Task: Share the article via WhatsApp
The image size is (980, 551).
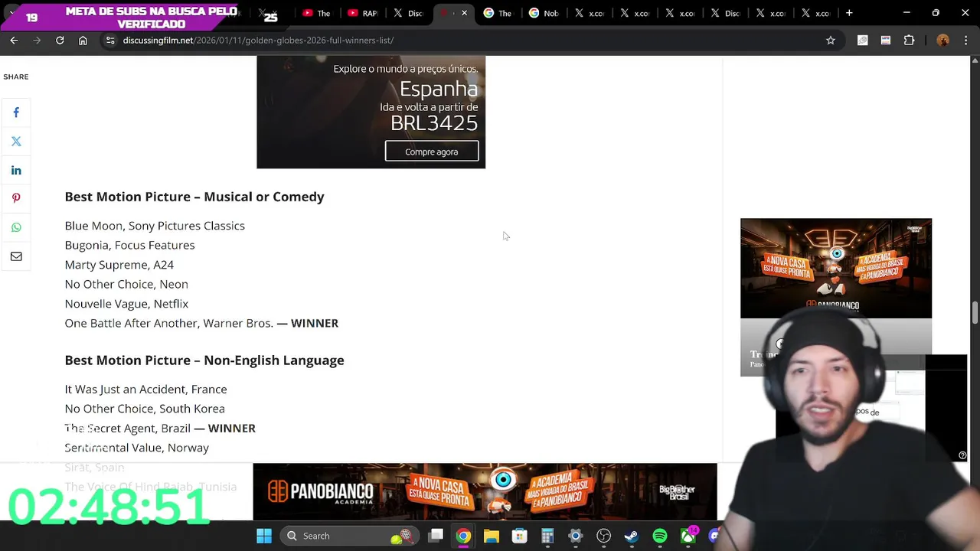Action: [16, 227]
